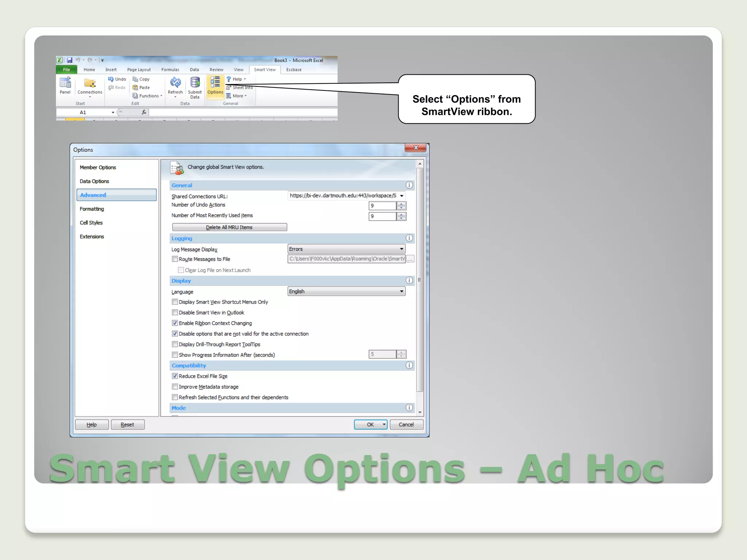Open the Help icon in General group
The width and height of the screenshot is (747, 560).
[229, 79]
